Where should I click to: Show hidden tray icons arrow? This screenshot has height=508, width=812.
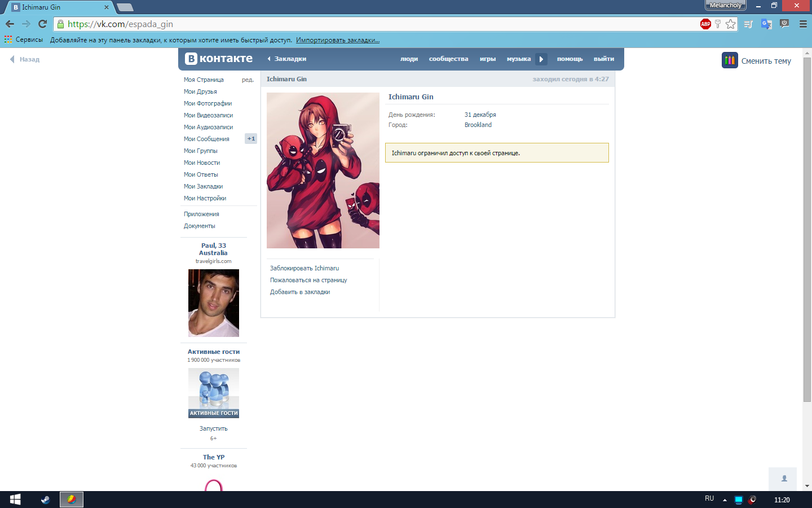[725, 500]
